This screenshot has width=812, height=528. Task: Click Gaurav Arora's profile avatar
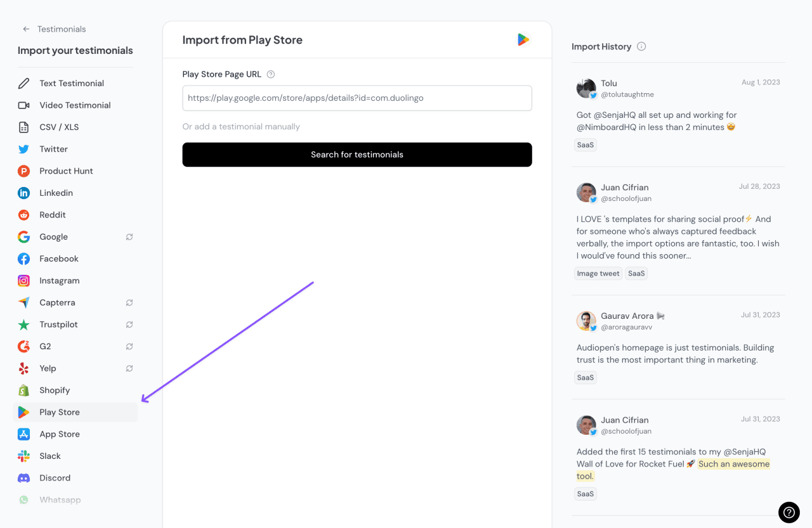(586, 321)
